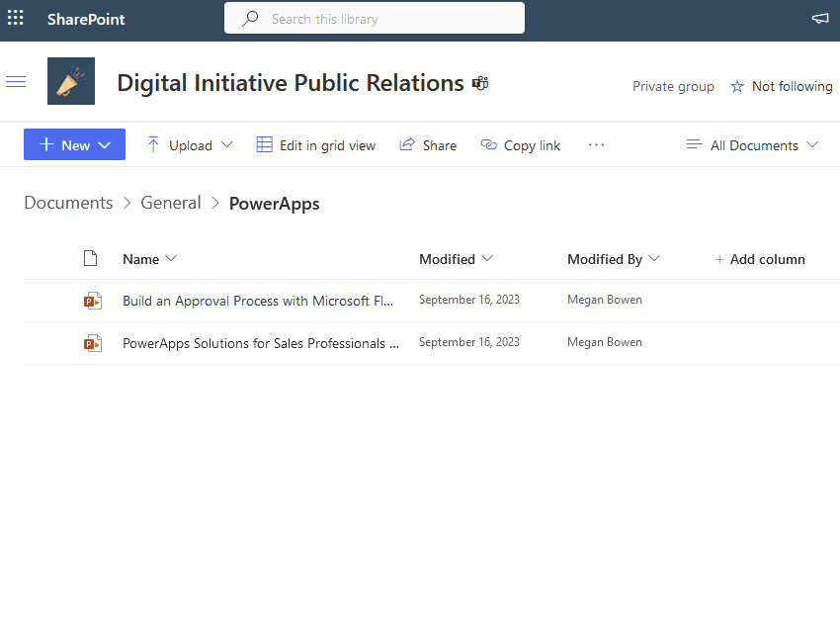Click the Digital Initiative site logo

(x=71, y=82)
